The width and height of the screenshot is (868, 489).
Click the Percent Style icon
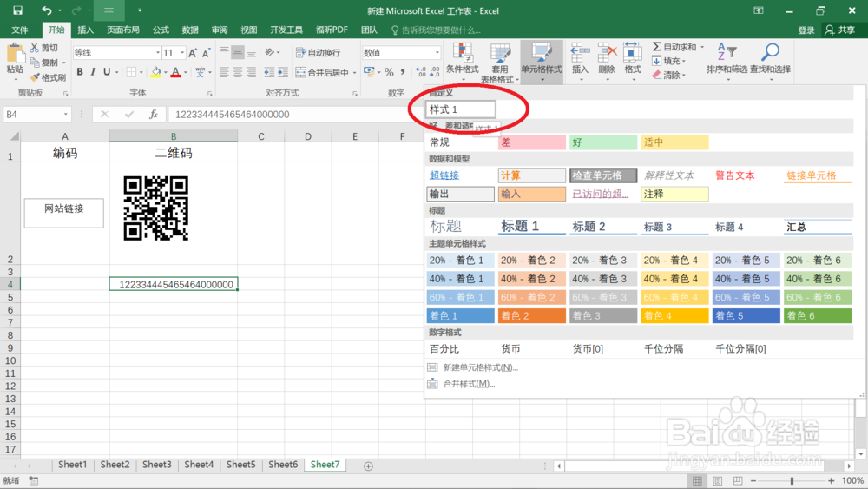(389, 72)
